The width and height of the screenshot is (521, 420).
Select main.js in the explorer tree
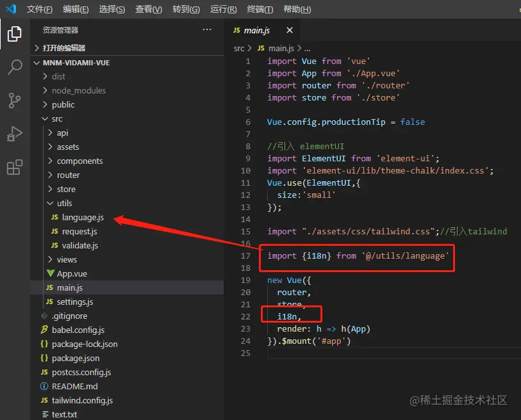pos(127,287)
